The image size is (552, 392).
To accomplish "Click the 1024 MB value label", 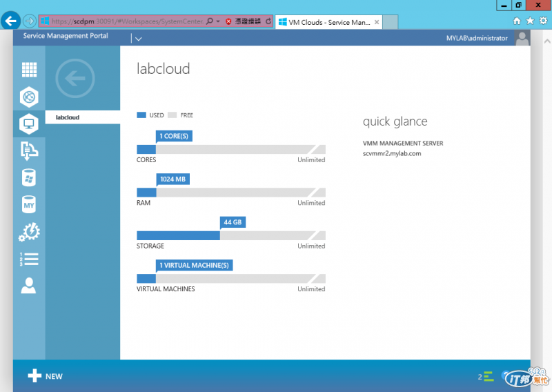I will [173, 179].
